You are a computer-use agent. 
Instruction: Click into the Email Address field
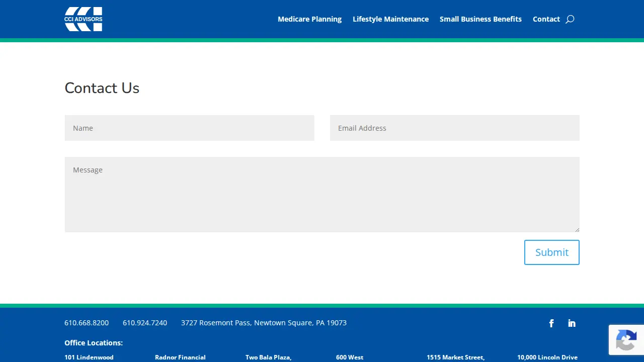point(455,128)
